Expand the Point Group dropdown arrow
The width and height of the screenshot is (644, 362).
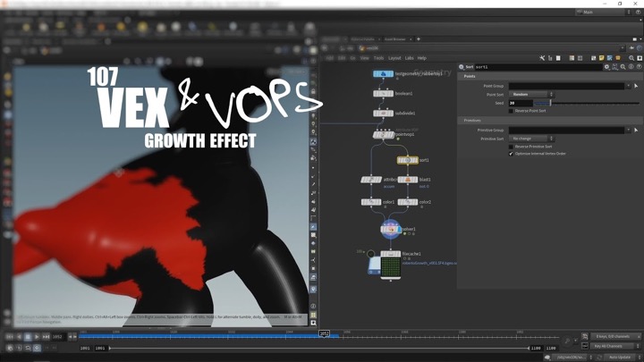click(x=628, y=86)
